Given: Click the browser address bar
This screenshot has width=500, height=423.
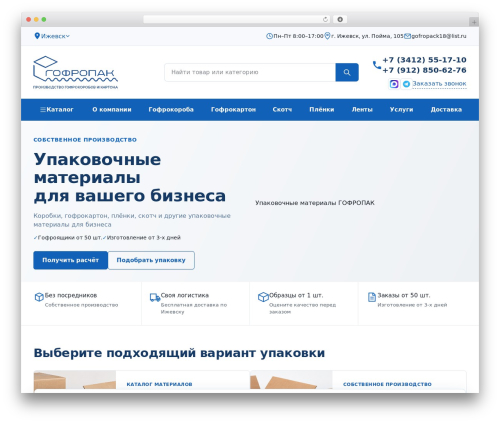Looking at the screenshot, I should [236, 20].
